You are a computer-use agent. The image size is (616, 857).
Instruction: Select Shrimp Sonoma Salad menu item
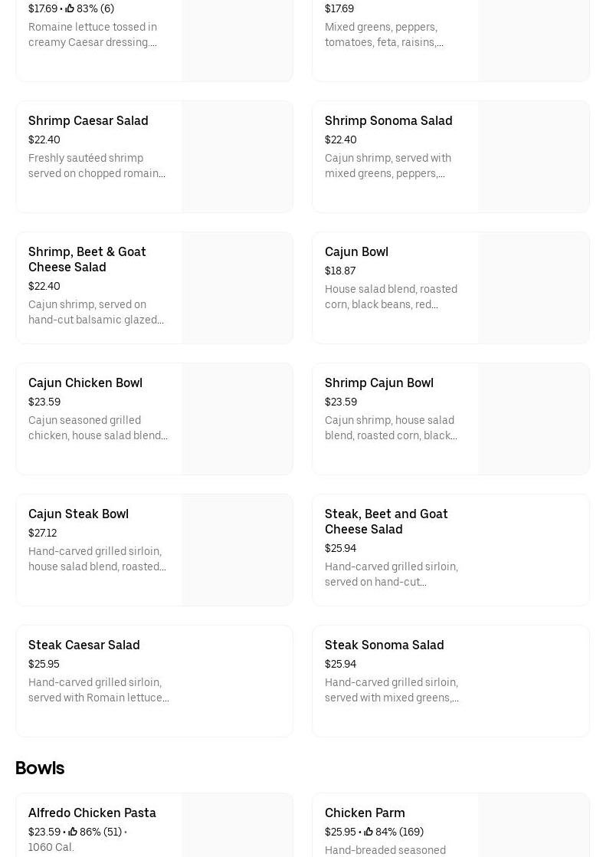tap(388, 121)
